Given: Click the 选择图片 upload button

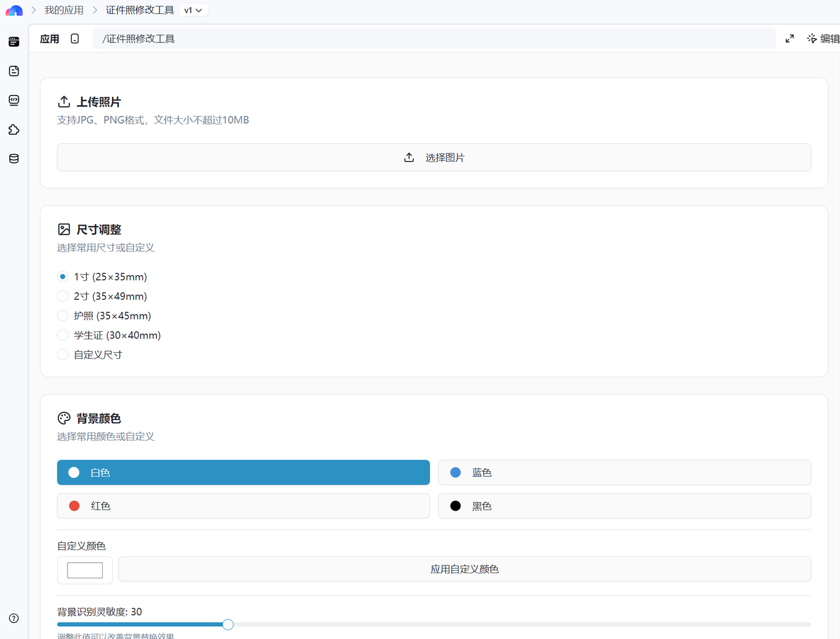Looking at the screenshot, I should tap(434, 157).
